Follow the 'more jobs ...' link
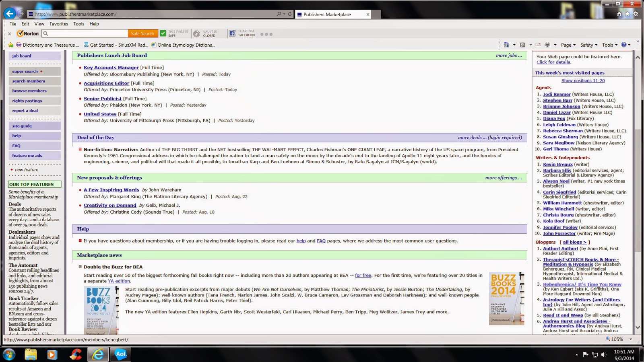 [509, 56]
